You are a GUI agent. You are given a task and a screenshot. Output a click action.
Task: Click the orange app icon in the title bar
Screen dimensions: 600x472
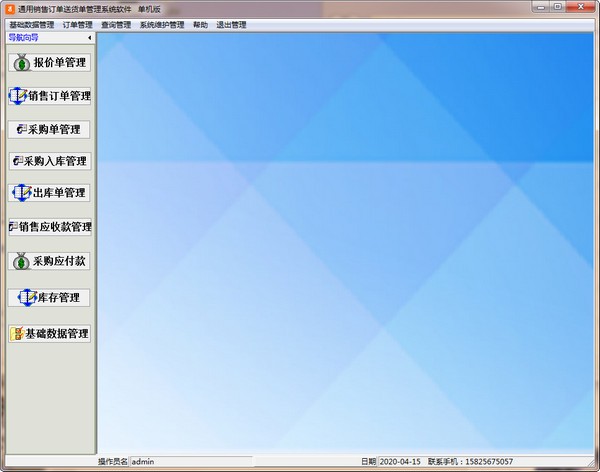click(9, 9)
